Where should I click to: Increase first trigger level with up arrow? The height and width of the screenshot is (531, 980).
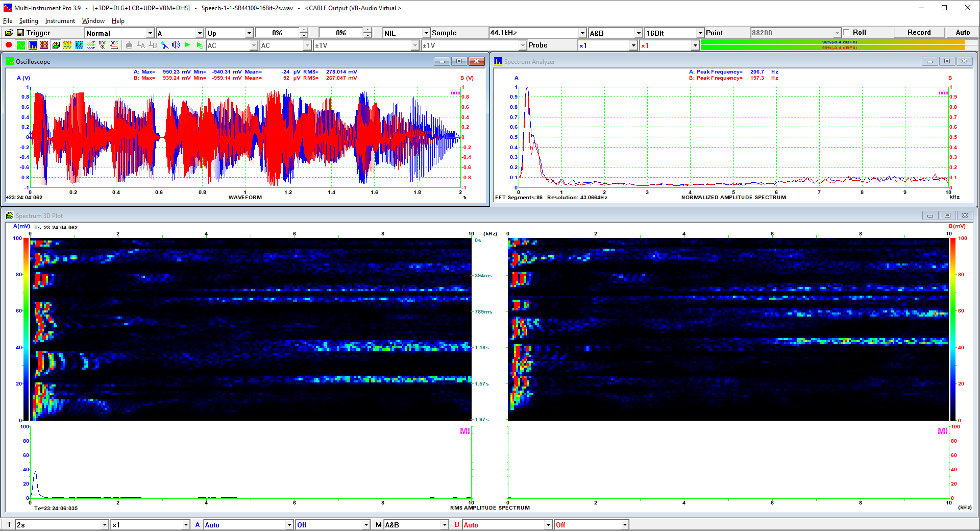click(304, 30)
